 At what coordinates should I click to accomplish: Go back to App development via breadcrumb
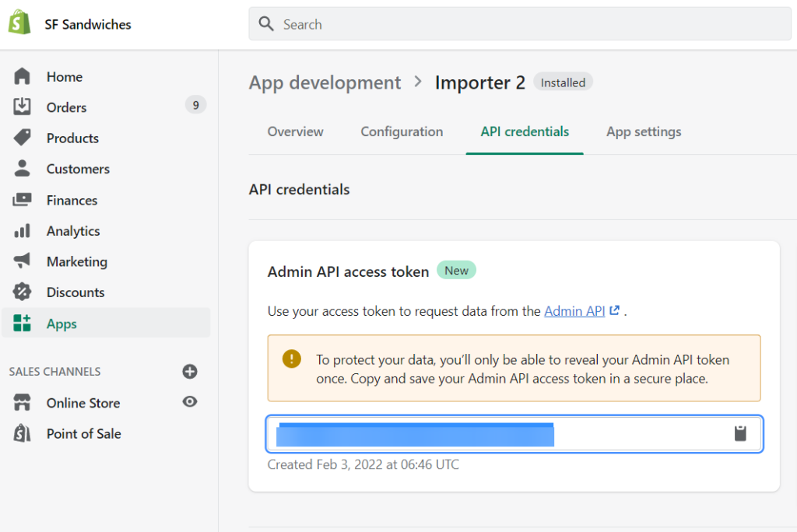click(x=325, y=82)
